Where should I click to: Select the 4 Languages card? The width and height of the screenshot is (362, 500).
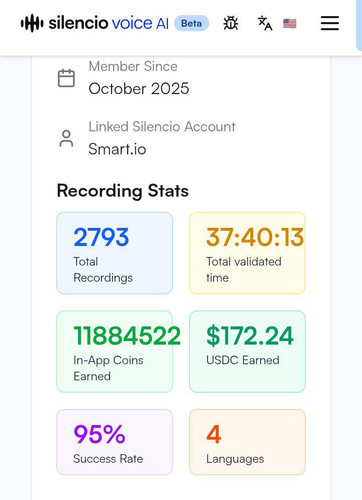click(247, 442)
